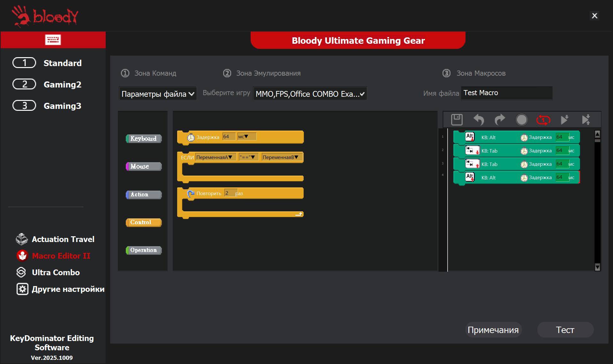
Task: Start recording with the round record button
Action: (x=522, y=120)
